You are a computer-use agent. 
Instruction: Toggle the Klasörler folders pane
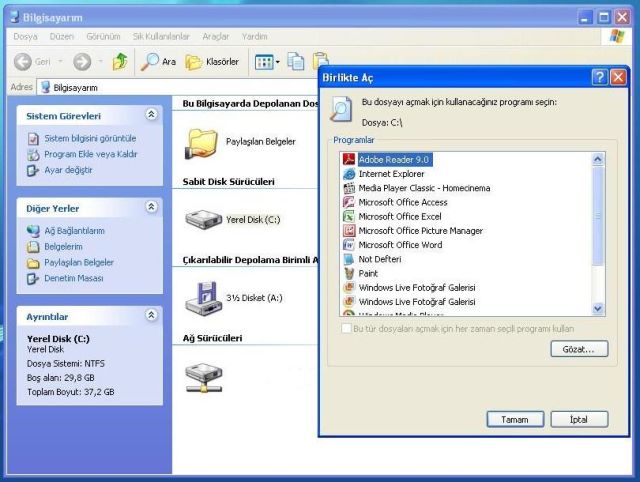click(x=212, y=62)
